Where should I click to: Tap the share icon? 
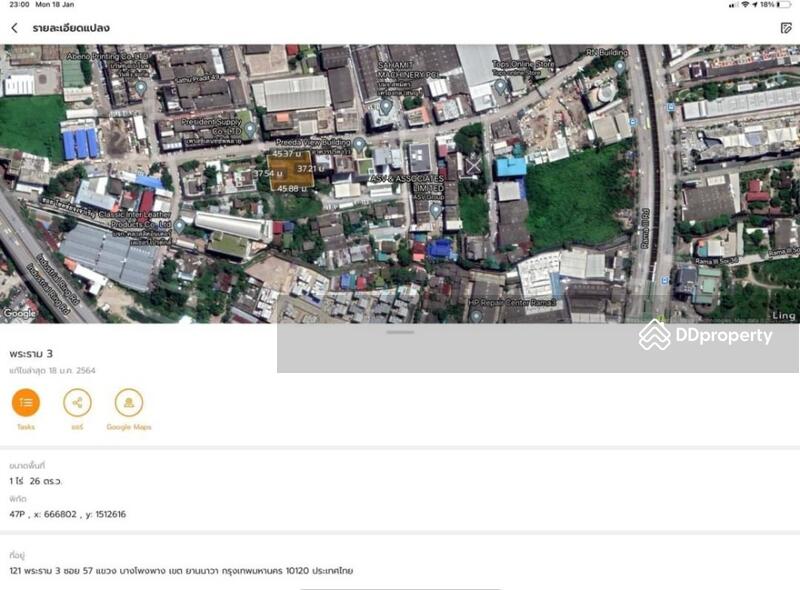click(77, 403)
